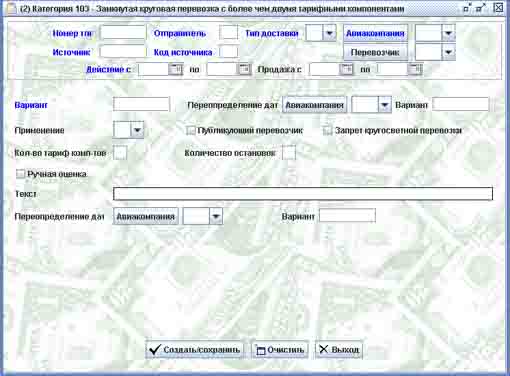Viewport: 510px width, 376px height.
Task: Click the Выход button
Action: pyautogui.click(x=339, y=350)
